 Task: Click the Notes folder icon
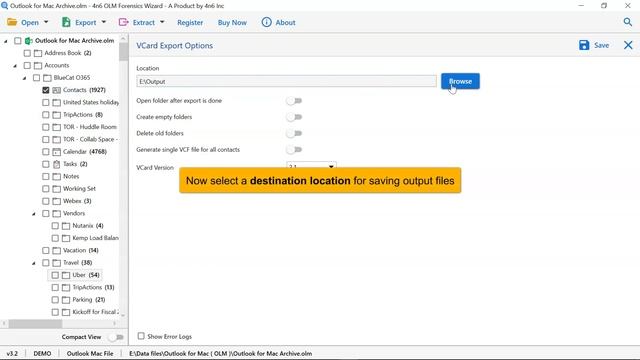(x=57, y=176)
